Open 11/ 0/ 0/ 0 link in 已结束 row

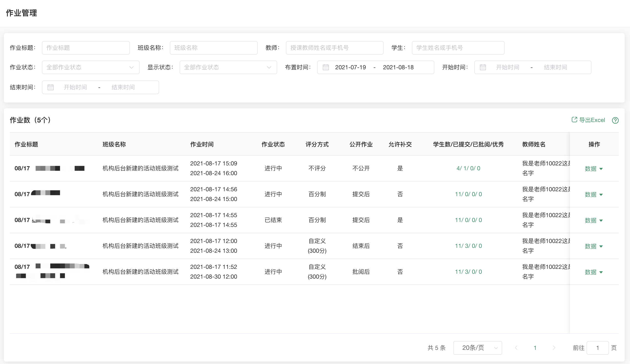468,220
